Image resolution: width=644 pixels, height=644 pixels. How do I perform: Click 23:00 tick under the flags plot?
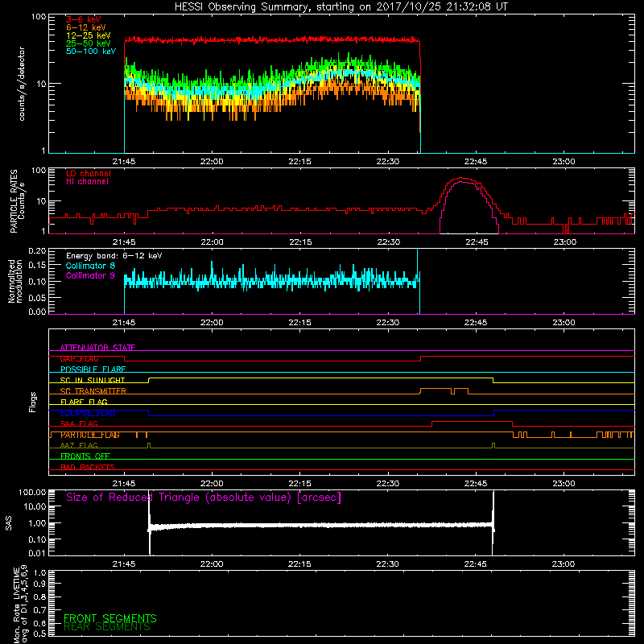tap(563, 484)
